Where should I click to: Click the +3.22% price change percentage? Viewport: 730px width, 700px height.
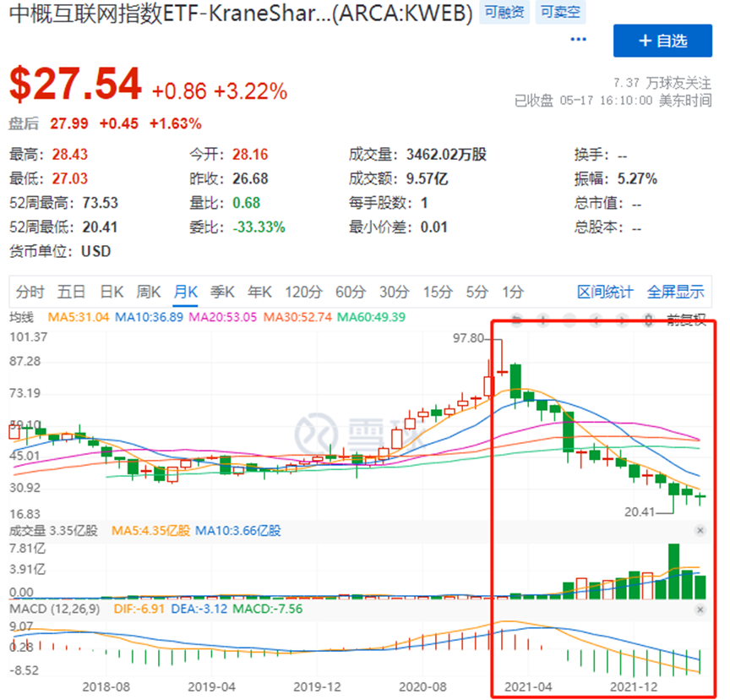pos(250,91)
